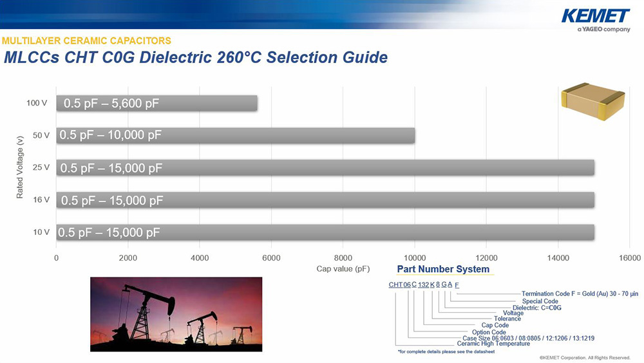Viewport: 644px width, 363px height.
Task: Click the 100 V bar labeled 5,600 pF
Action: 156,103
